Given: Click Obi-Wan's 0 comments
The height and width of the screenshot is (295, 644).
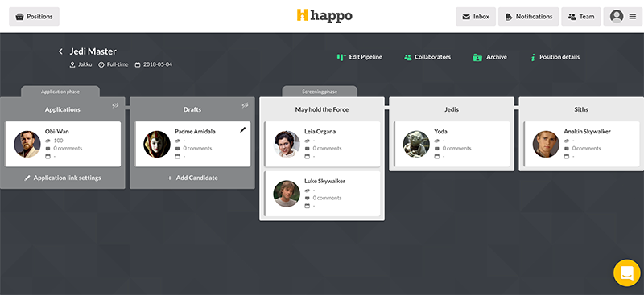Looking at the screenshot, I should (x=68, y=149).
